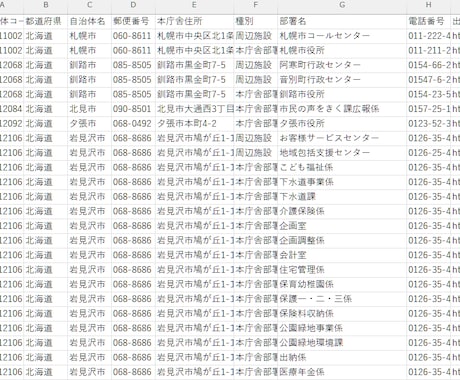Click the 部署名 header cell
This screenshot has height=380, width=460.
342,21
